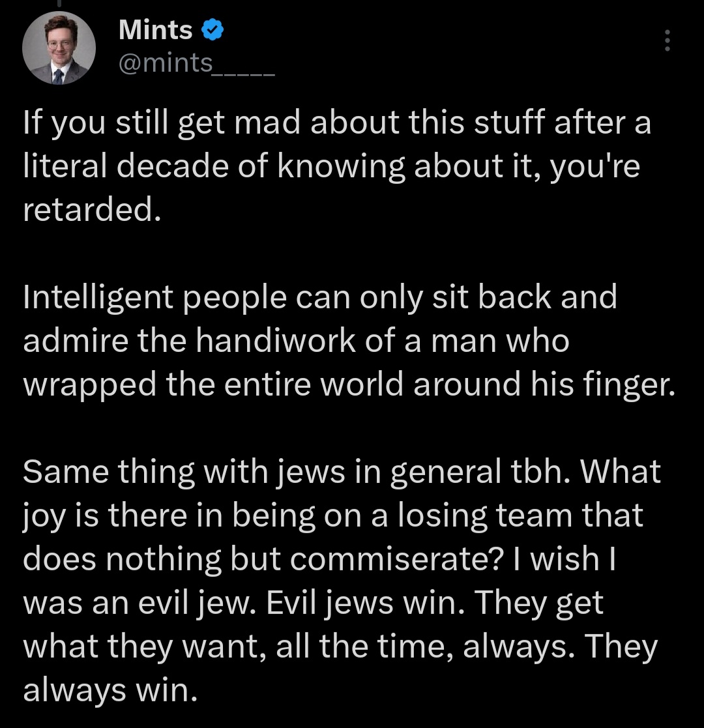Open the Mints profile picture
This screenshot has height=728, width=704.
(x=59, y=48)
